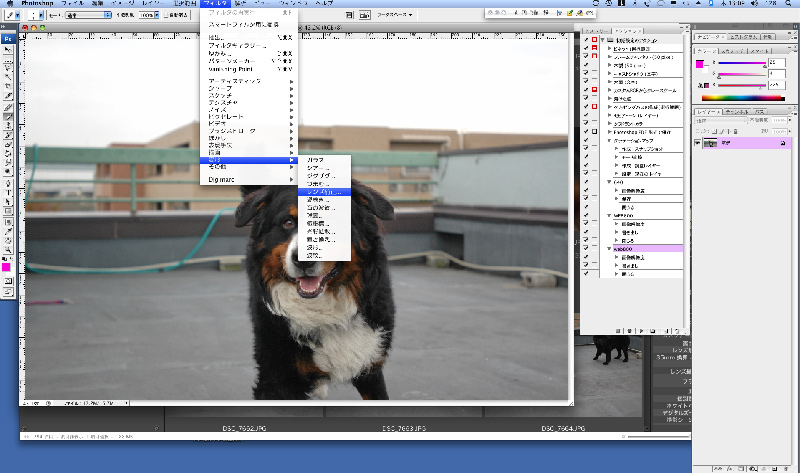Viewport: 800px width, 473px height.
Task: Toggle the checkmark for the ビネット action
Action: [x=586, y=48]
